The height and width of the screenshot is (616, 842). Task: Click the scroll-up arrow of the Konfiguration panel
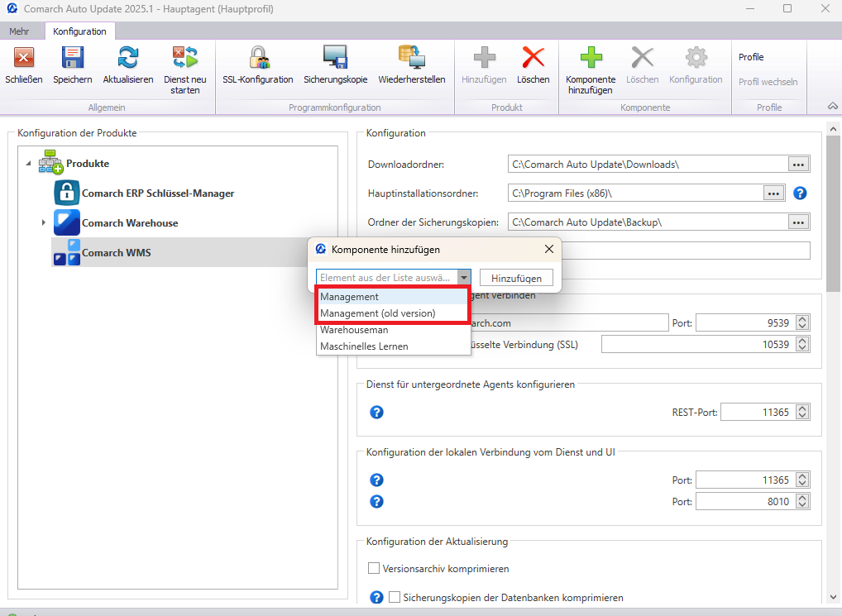[x=833, y=129]
